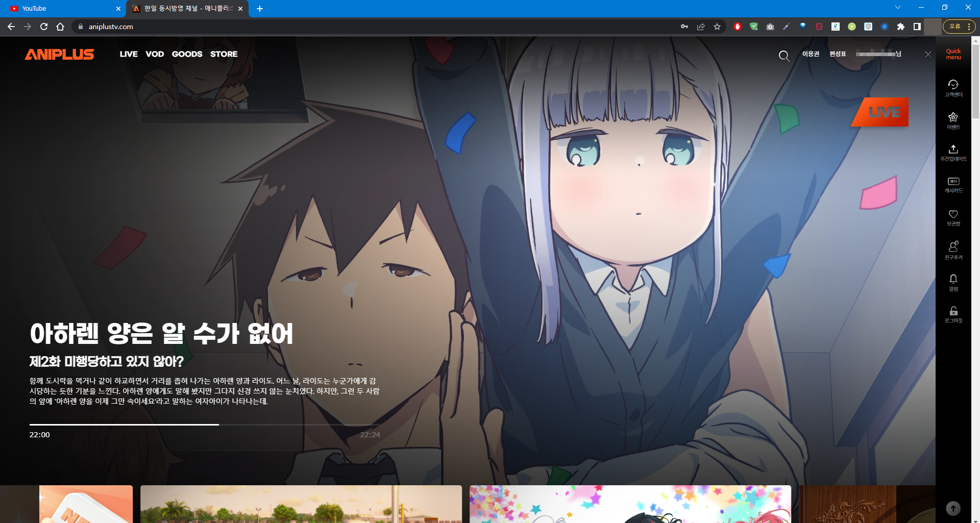Open the 오류 browser menu button
The image size is (980, 523).
[x=959, y=27]
